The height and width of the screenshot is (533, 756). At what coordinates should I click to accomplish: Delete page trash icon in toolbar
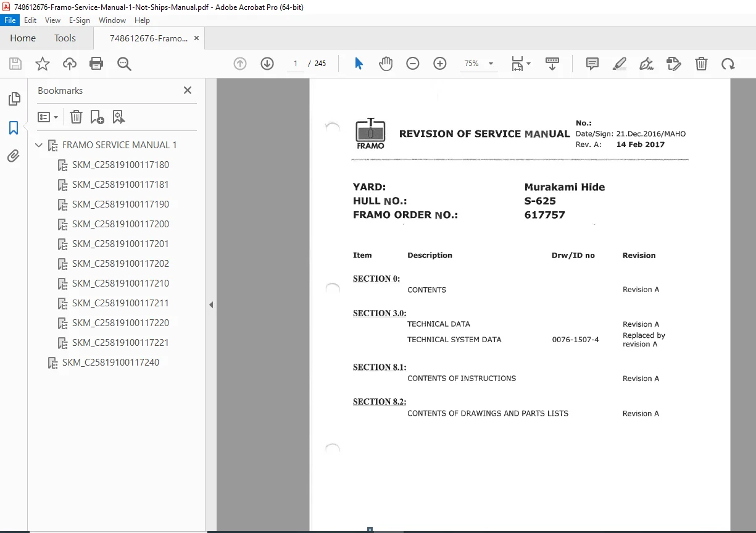701,64
